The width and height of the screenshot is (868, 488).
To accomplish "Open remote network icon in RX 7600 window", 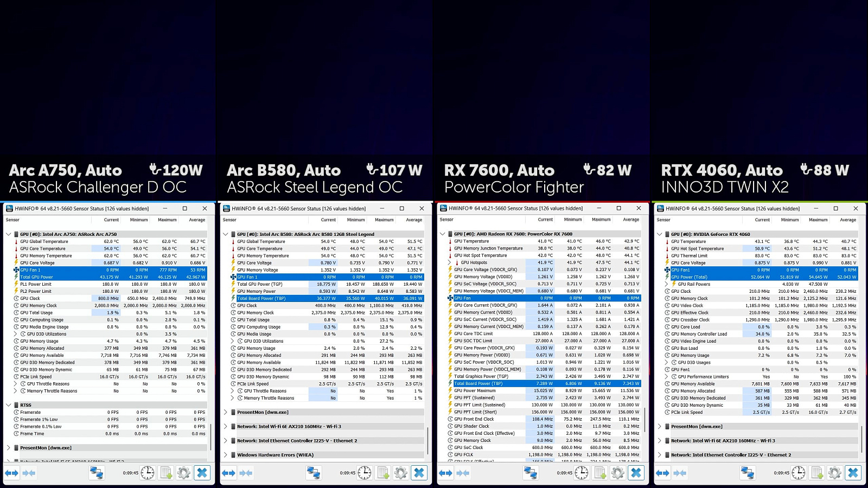I will [x=531, y=473].
